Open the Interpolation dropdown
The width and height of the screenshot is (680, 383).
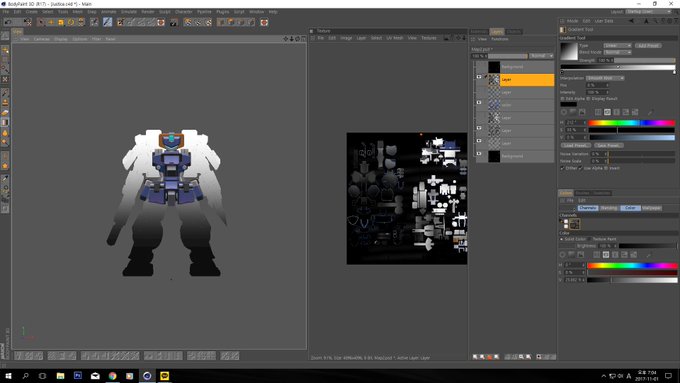[605, 79]
